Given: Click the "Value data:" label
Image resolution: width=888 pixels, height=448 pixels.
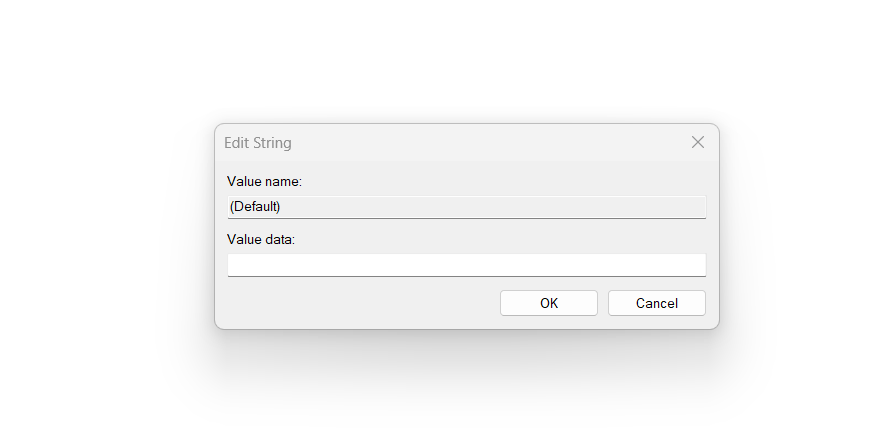Looking at the screenshot, I should (x=261, y=239).
